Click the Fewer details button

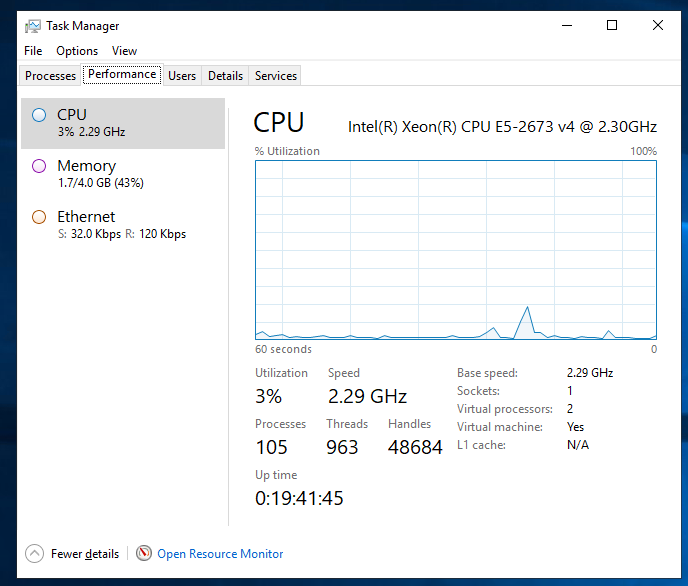(84, 554)
